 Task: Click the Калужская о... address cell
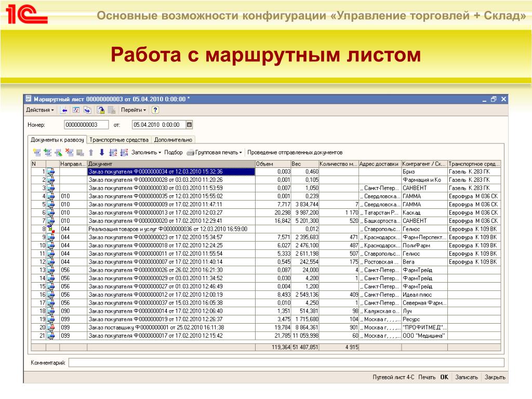point(380,311)
